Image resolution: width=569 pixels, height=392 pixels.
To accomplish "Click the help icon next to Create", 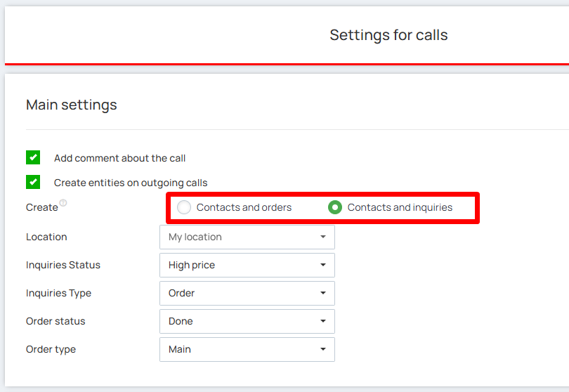I will 64,203.
